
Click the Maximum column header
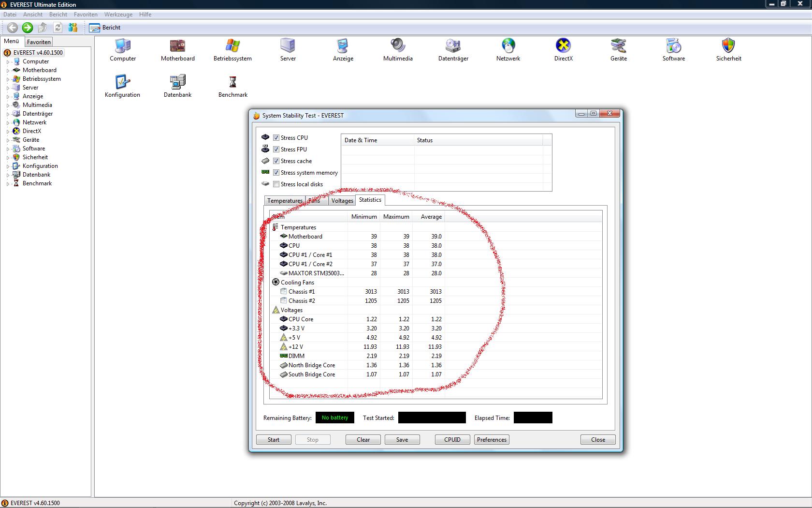pyautogui.click(x=396, y=217)
